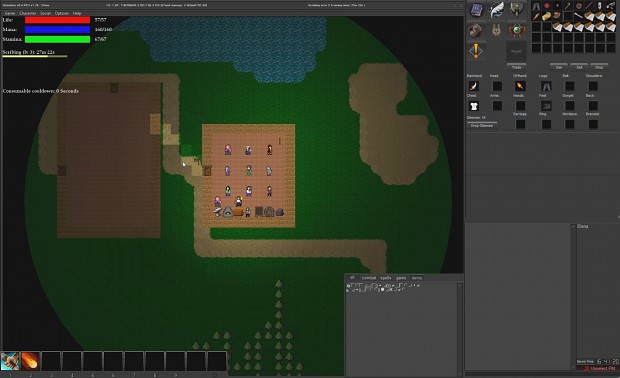Image resolution: width=620 pixels, height=378 pixels.
Task: Click the Drop Sleeves button
Action: click(482, 125)
